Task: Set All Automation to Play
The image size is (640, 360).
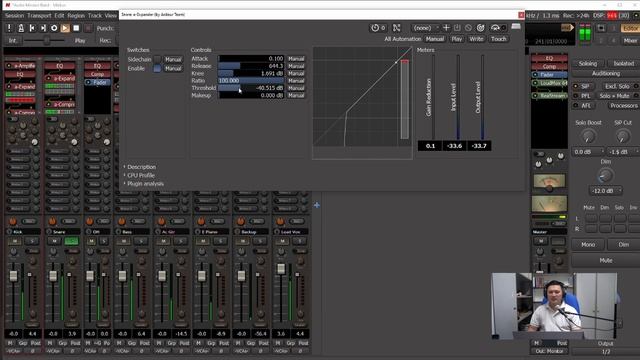Action: pyautogui.click(x=456, y=39)
